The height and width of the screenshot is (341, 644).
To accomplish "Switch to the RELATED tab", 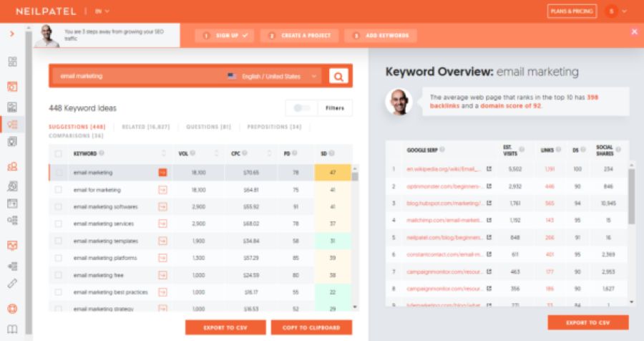I will coord(146,127).
